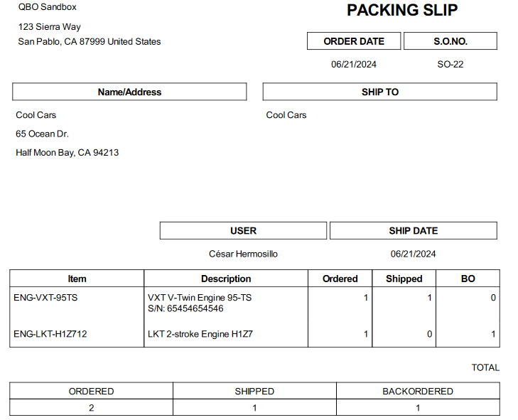Viewport: 518px width, 420px height.
Task: Select item code ENG-LKT-H1Z712
Action: tap(50, 334)
